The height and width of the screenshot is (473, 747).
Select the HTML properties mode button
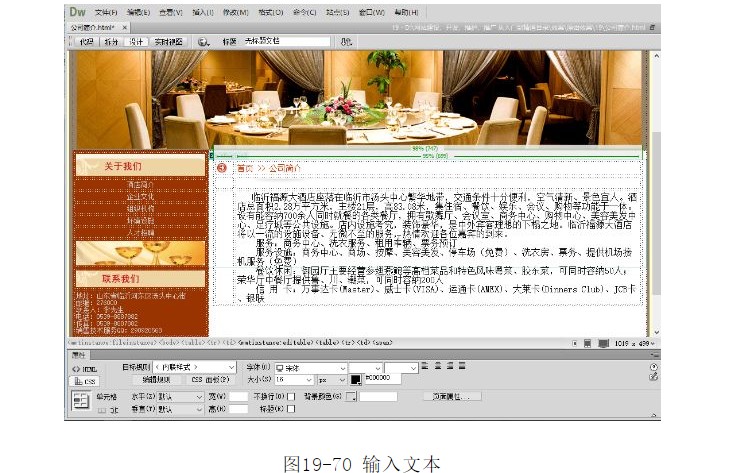85,368
